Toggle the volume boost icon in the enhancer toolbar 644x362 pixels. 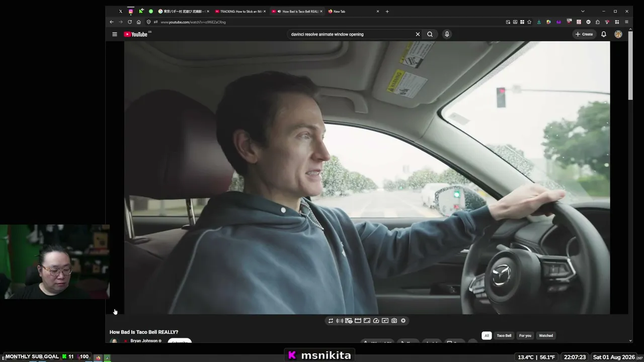[x=340, y=321]
